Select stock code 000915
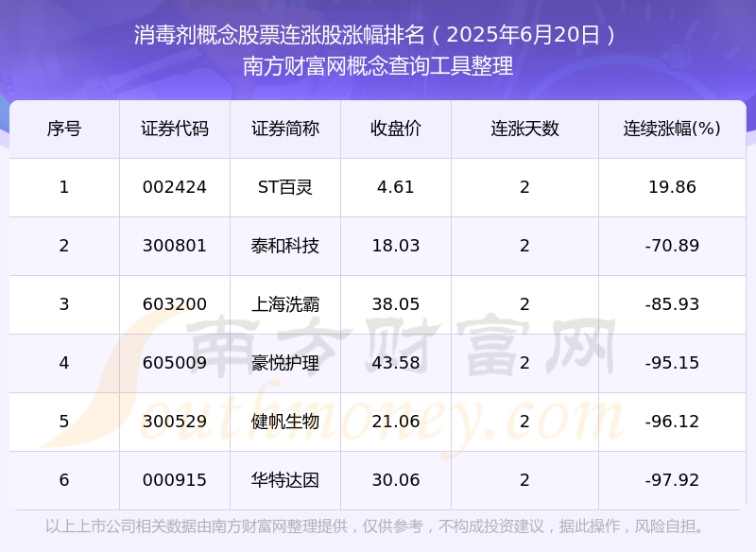 [x=175, y=480]
